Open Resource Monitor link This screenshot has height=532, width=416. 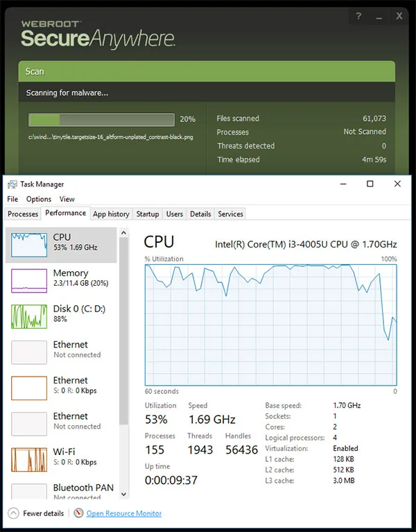coord(123,513)
